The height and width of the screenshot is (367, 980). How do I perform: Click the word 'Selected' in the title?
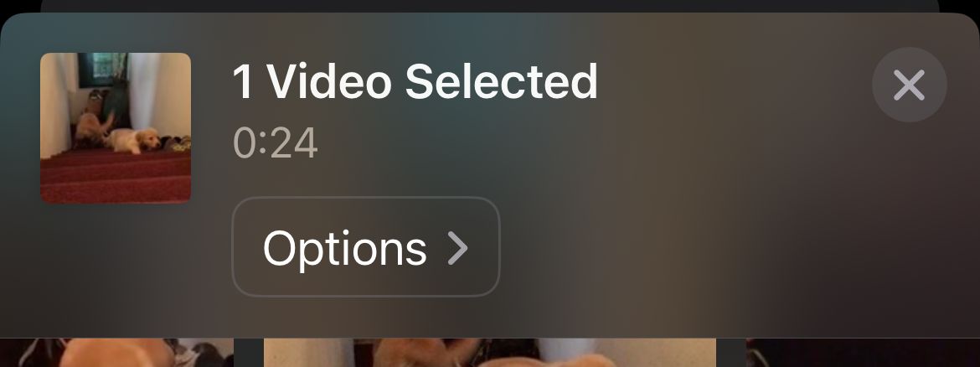click(x=501, y=82)
